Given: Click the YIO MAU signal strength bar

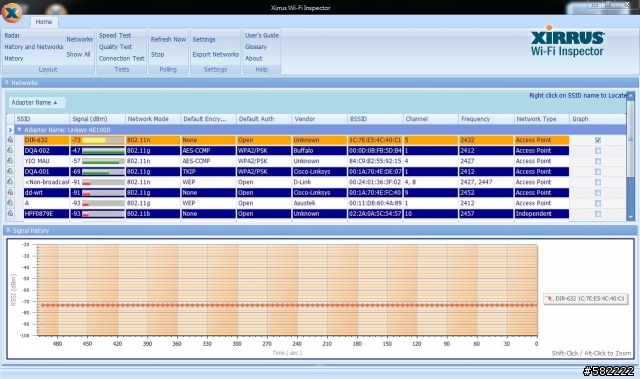Looking at the screenshot, I should click(x=103, y=161).
